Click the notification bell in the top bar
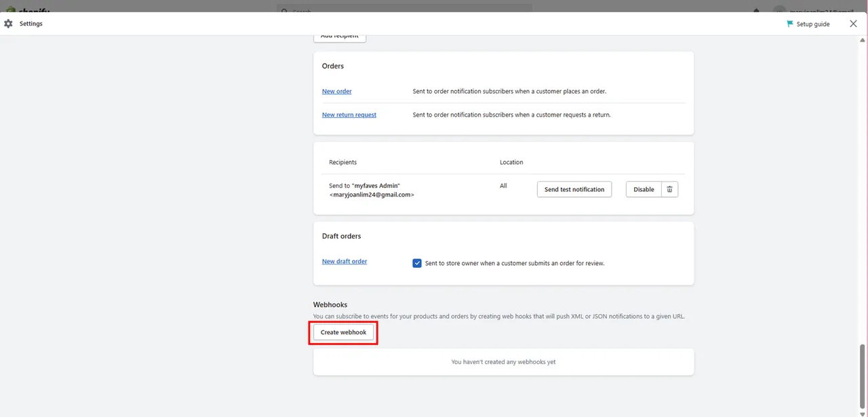Viewport: 868px width, 417px height. click(x=757, y=10)
